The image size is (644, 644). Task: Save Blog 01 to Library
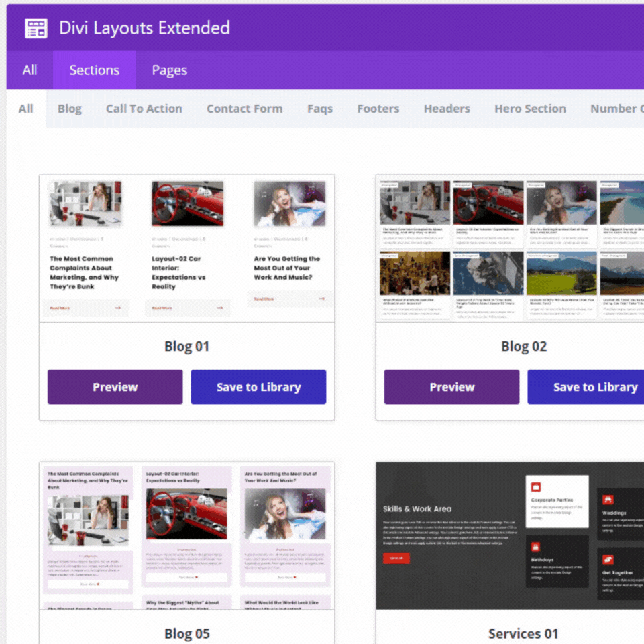tap(258, 387)
